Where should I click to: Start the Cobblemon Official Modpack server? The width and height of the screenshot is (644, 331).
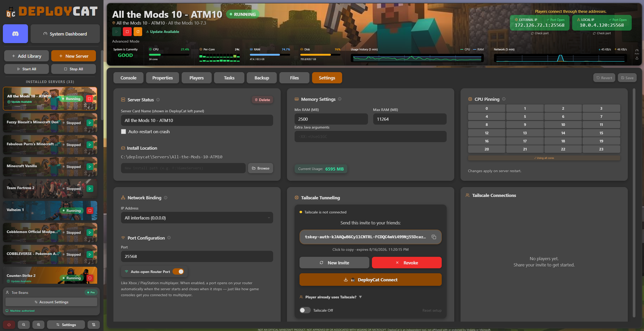[x=90, y=232]
